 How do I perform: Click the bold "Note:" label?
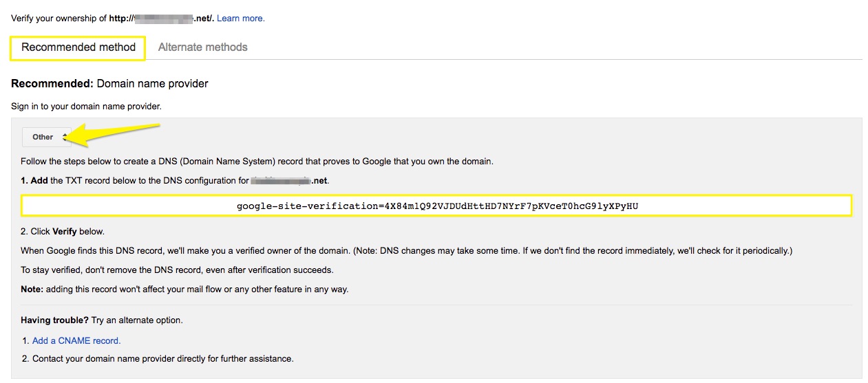(x=32, y=289)
